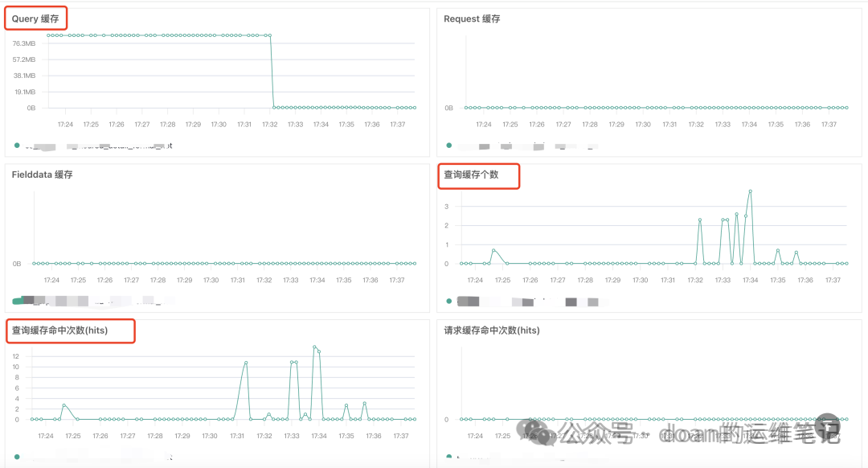Viewport: 868px width, 468px height.
Task: Click 17:33 on the Fielddata 缓存 time axis
Action: (x=291, y=281)
